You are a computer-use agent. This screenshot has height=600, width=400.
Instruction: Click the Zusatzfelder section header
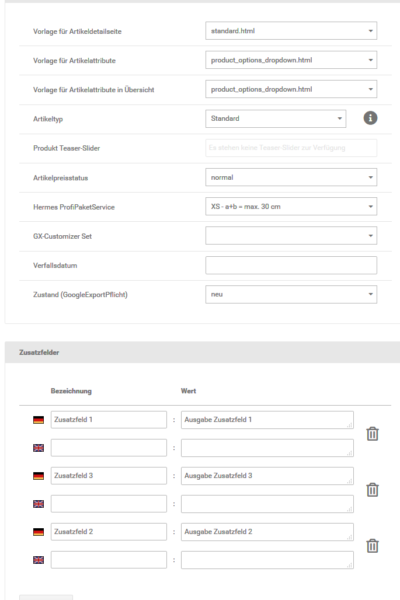(x=202, y=352)
